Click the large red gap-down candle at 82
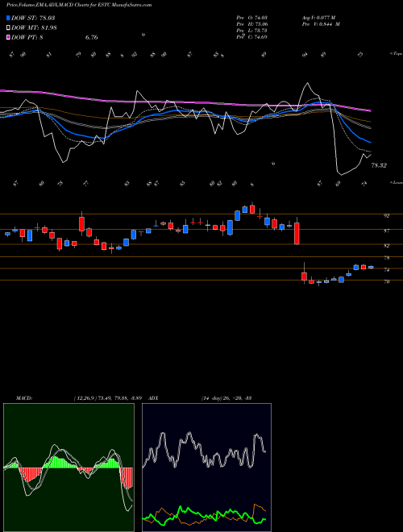The width and height of the screenshot is (403, 532). (297, 234)
